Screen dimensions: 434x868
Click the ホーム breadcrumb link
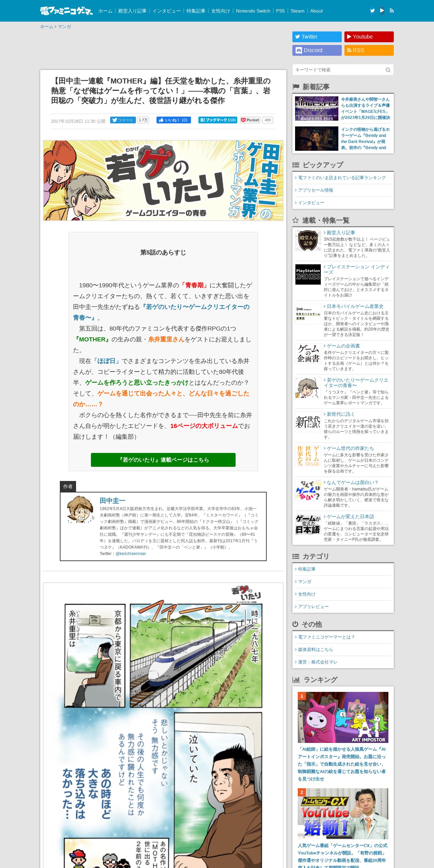[x=47, y=27]
